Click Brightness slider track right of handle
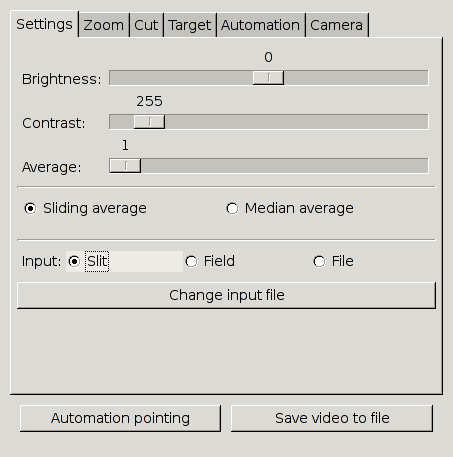 [356, 78]
